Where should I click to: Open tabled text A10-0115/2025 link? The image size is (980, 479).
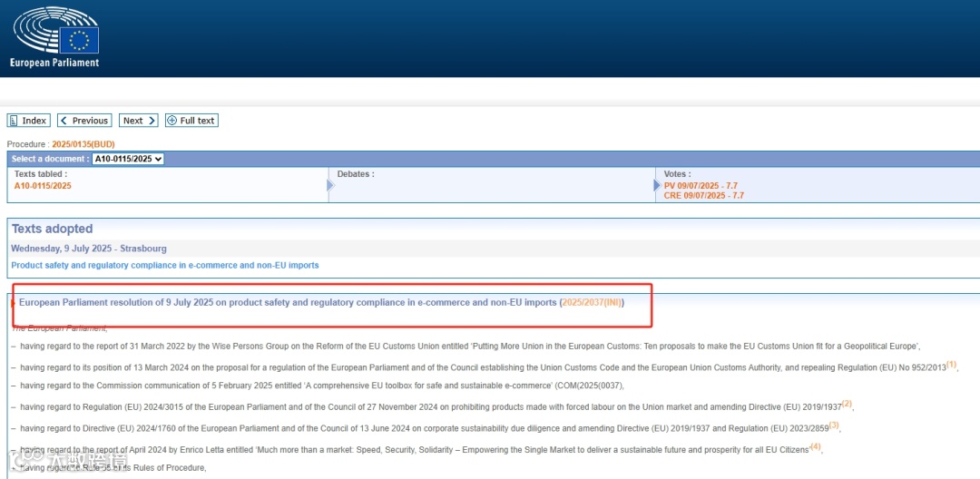pos(43,185)
